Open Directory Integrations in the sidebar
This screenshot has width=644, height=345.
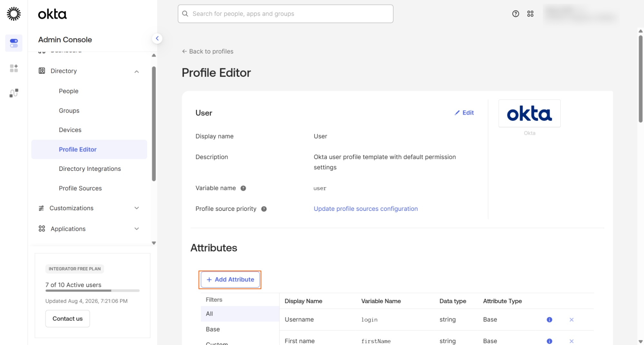pos(90,169)
